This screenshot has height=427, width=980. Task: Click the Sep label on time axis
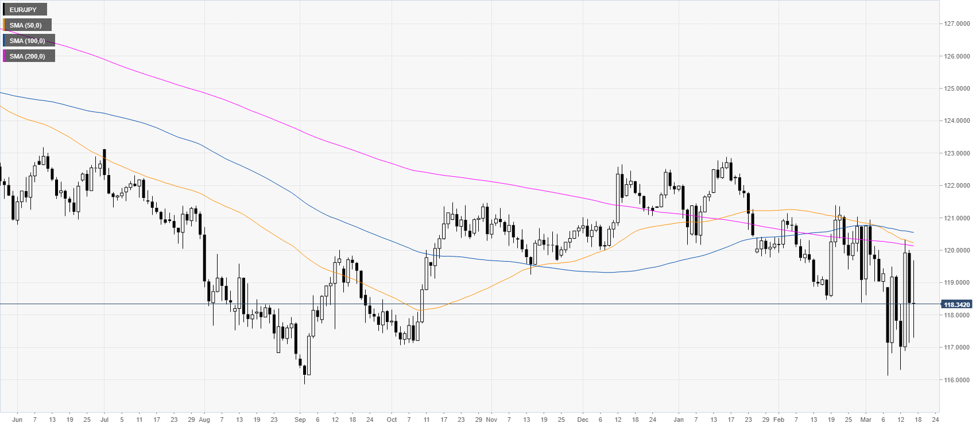tap(300, 420)
